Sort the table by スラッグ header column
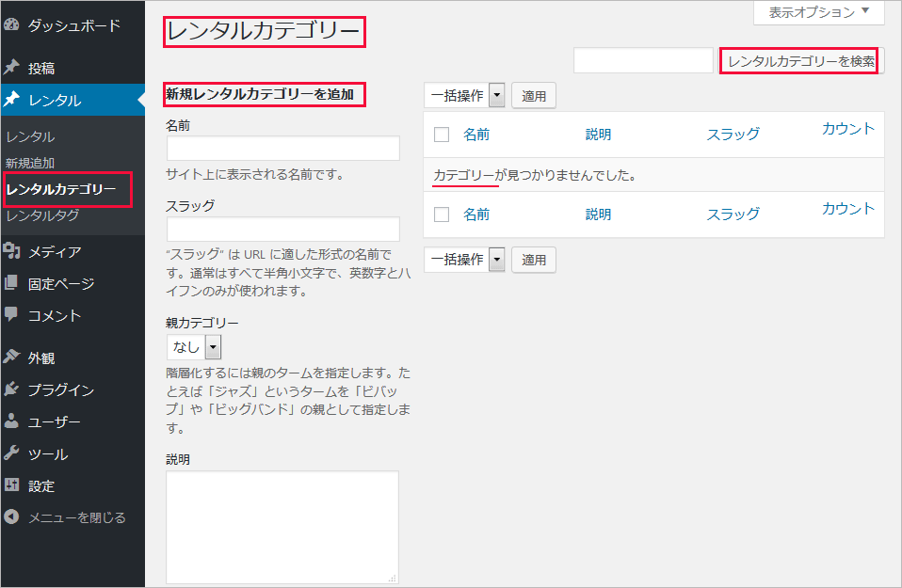The width and height of the screenshot is (902, 588). [x=733, y=135]
